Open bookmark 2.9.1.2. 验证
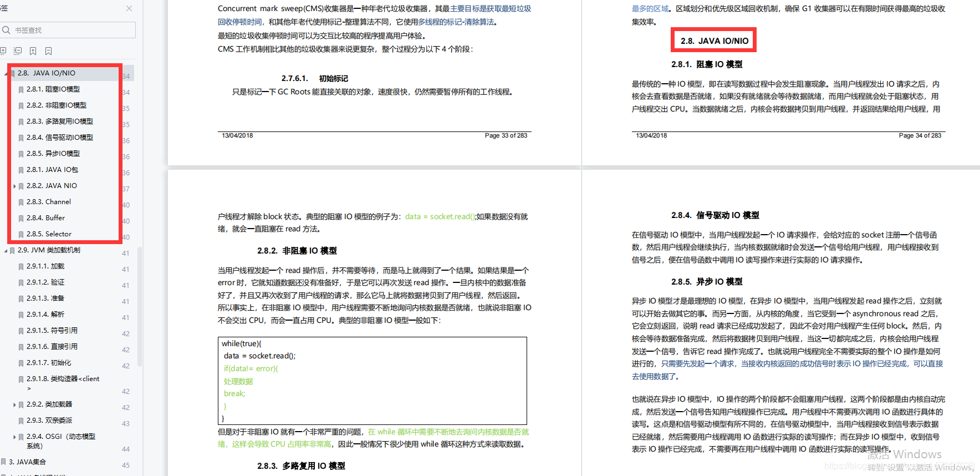980x476 pixels. [45, 282]
